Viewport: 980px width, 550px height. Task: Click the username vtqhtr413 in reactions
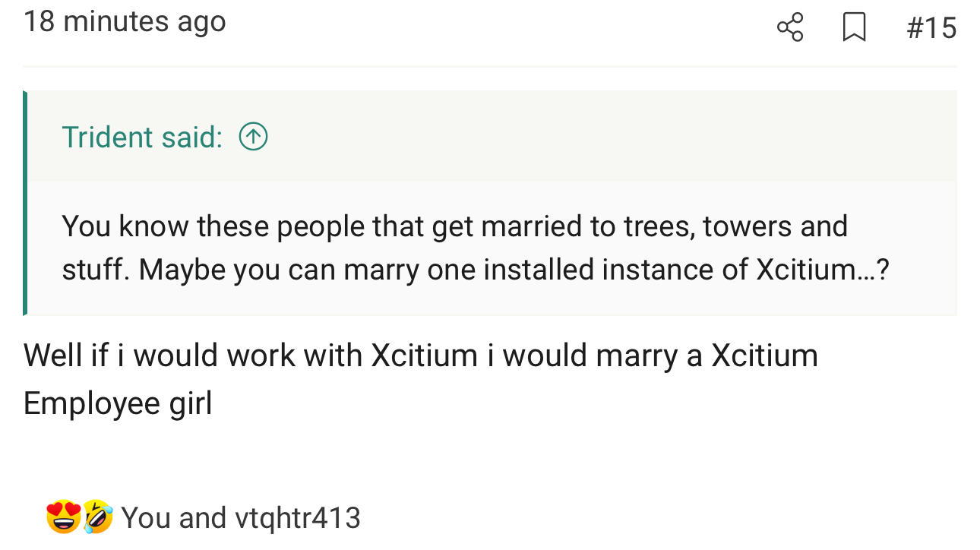pyautogui.click(x=298, y=518)
